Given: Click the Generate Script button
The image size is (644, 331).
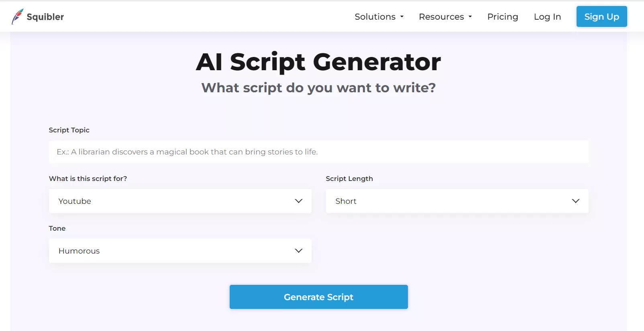Looking at the screenshot, I should click(318, 297).
